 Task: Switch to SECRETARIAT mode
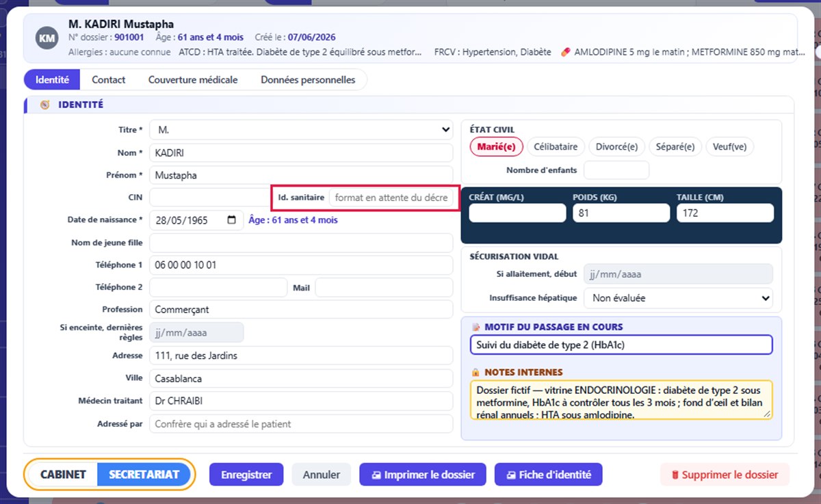coord(144,475)
